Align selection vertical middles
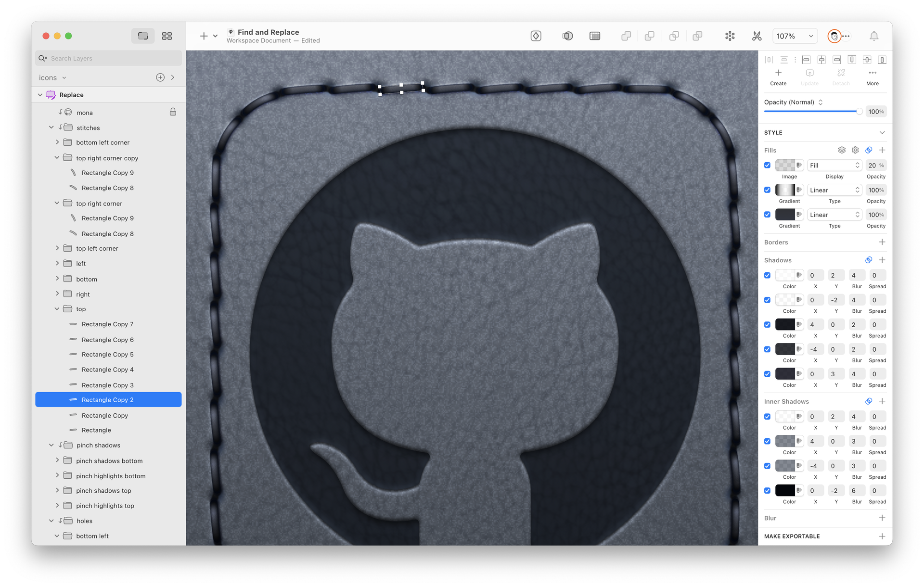The height and width of the screenshot is (587, 924). click(x=867, y=60)
